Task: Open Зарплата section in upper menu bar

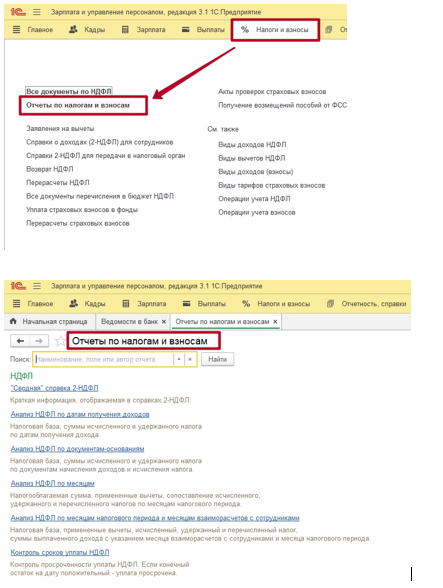Action: pyautogui.click(x=144, y=30)
